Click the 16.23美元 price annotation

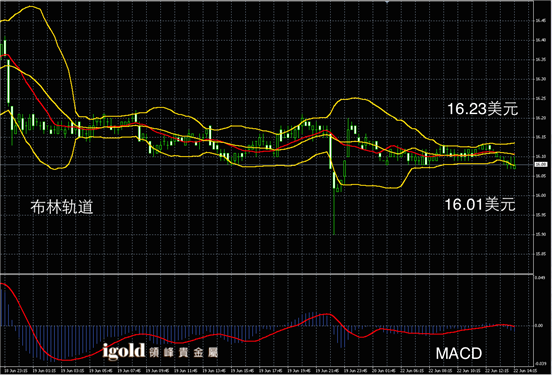[x=482, y=109]
